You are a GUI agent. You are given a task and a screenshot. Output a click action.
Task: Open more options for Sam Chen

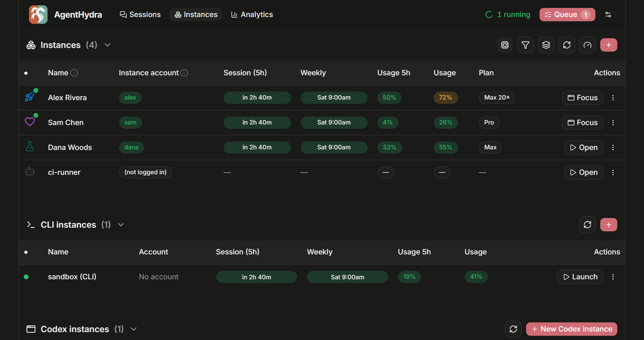pyautogui.click(x=613, y=123)
